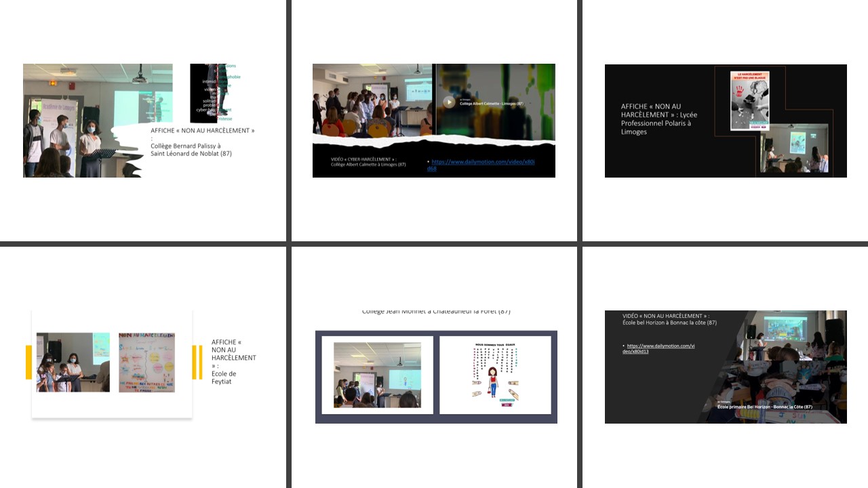Select classroom photo on the Jean Monnet slide
868x488 pixels.
377,375
